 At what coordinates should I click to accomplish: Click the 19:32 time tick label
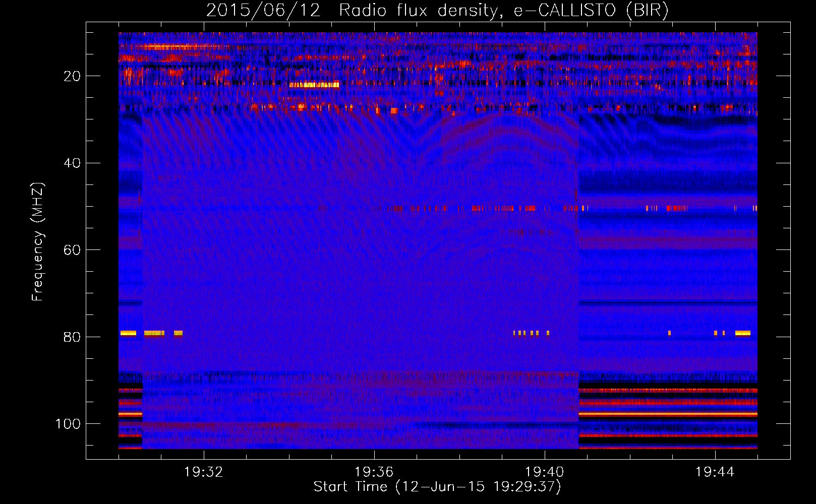[x=204, y=472]
